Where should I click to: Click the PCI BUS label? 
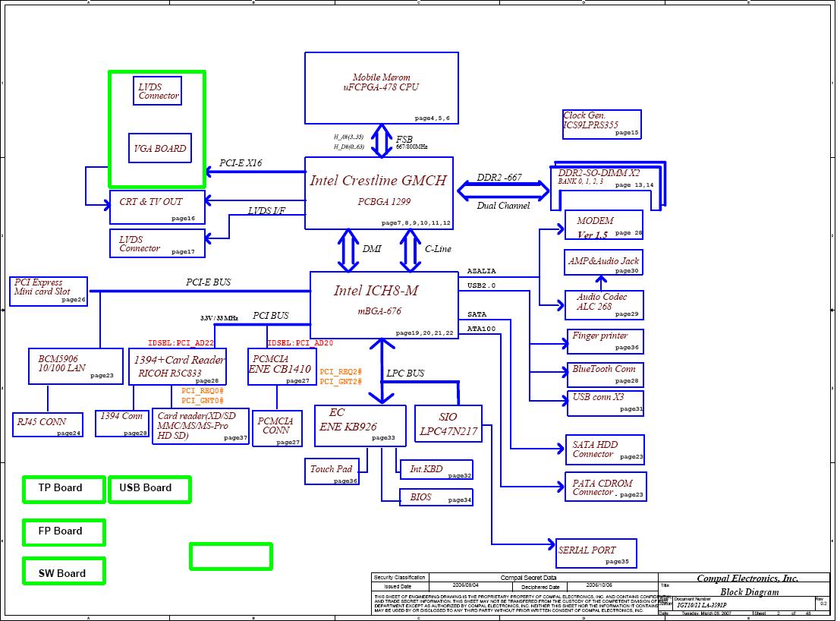click(271, 316)
